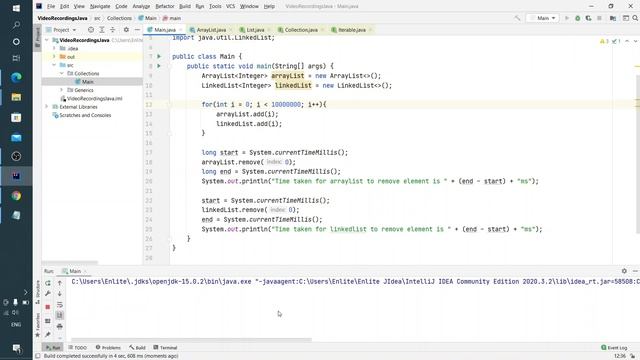
Task: Collapse the VideoRecordingsJava root node
Action: pyautogui.click(x=47, y=40)
